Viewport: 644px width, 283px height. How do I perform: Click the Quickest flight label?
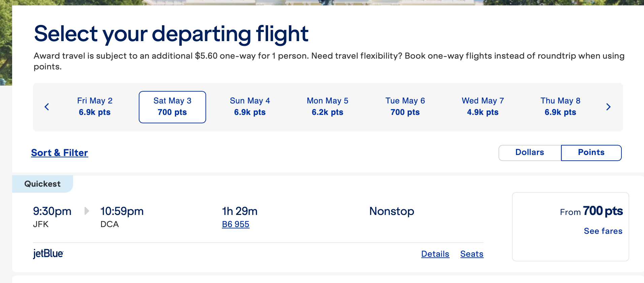point(42,184)
